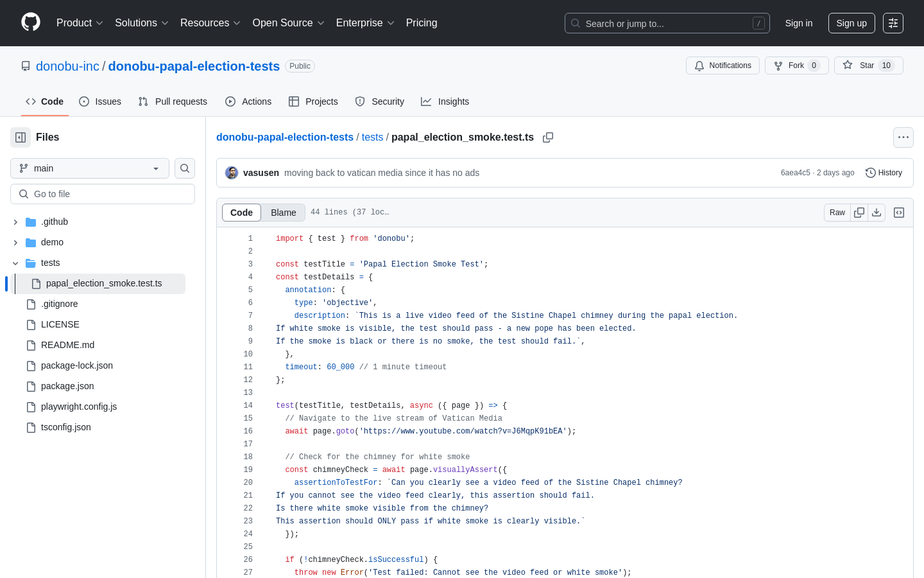924x578 pixels.
Task: Switch to Blame view toggle
Action: click(x=284, y=213)
